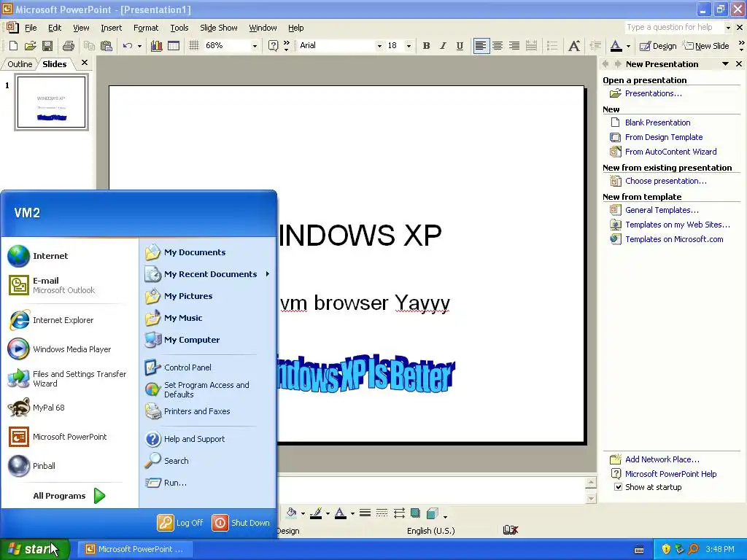
Task: Click the Paste clipboard icon
Action: (107, 46)
